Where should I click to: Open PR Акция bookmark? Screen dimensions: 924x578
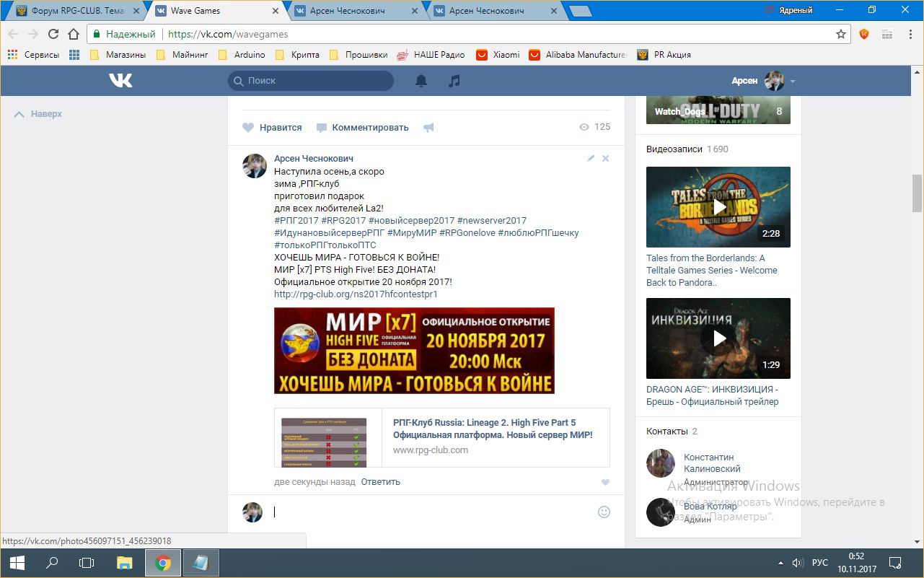[x=664, y=55]
